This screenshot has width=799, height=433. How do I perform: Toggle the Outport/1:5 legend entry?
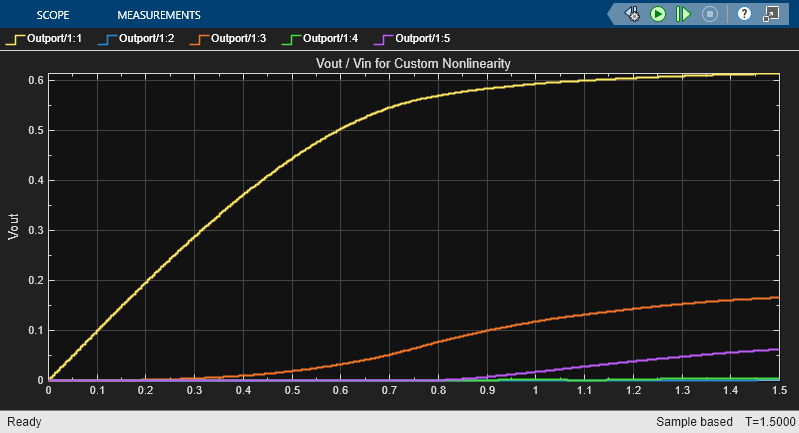point(412,39)
